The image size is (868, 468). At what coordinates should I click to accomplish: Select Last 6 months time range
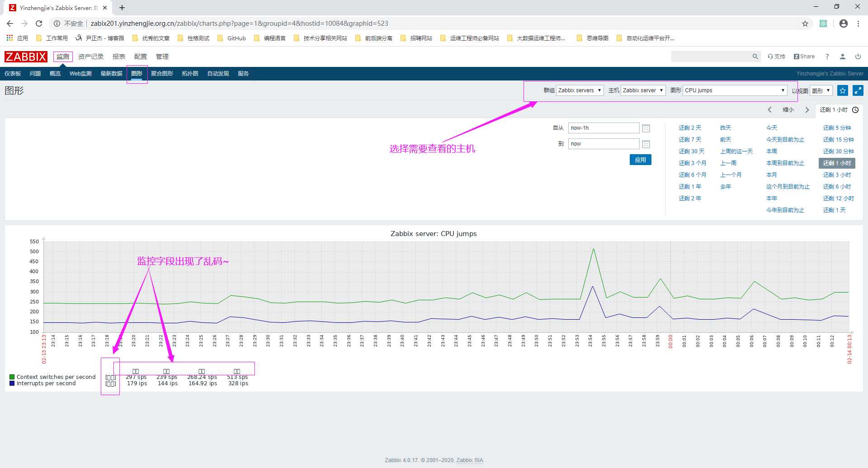(x=692, y=175)
